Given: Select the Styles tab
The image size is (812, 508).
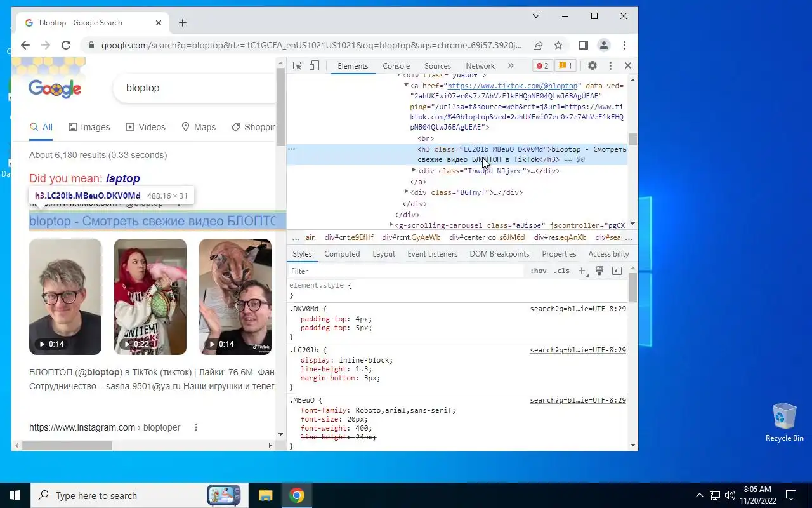Looking at the screenshot, I should (302, 254).
